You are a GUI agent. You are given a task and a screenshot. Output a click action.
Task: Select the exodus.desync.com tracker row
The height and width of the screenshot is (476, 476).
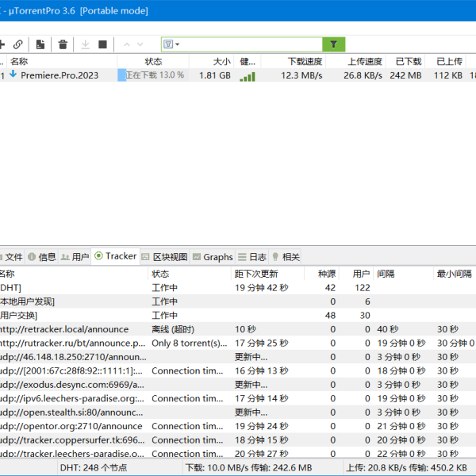[238, 385]
